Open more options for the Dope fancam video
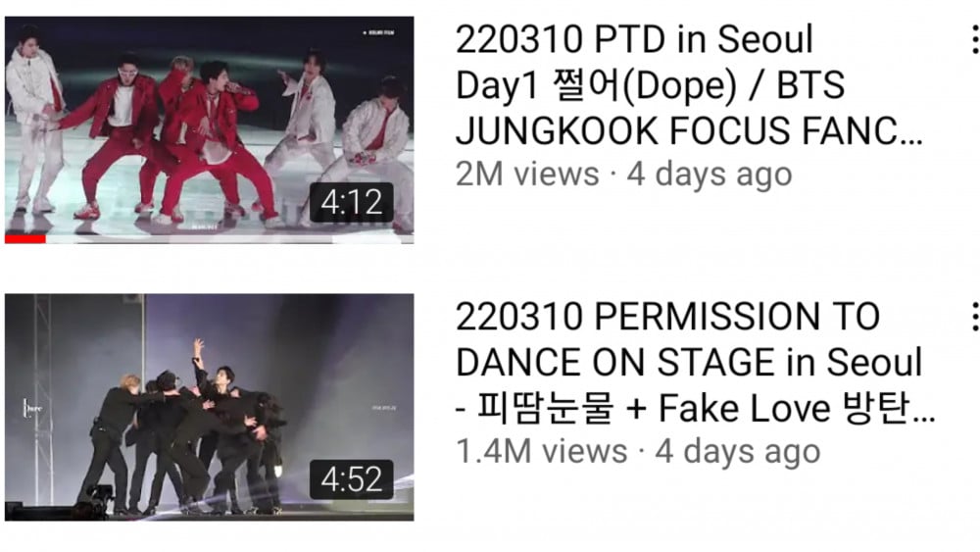Image resolution: width=980 pixels, height=552 pixels. (x=974, y=39)
